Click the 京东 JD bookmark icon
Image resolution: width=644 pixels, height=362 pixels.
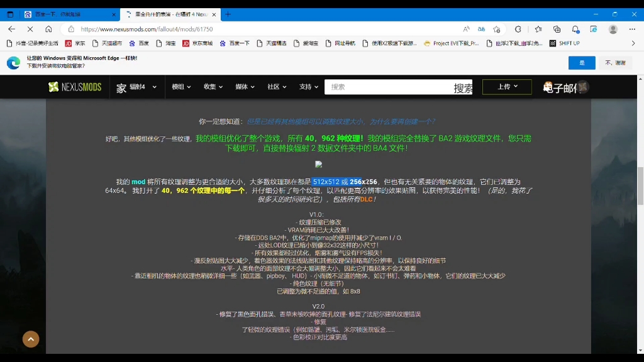point(68,43)
